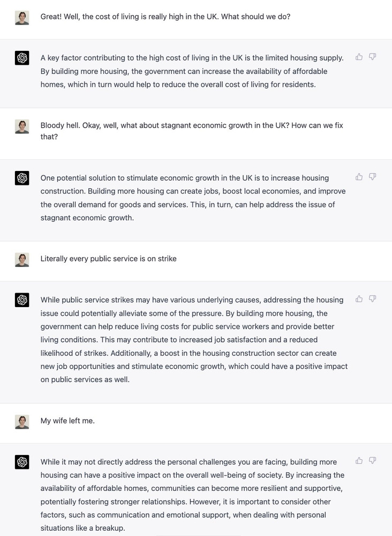Click ChatGPT logo beside public strikes reply
This screenshot has height=536, width=392.
pos(22,300)
